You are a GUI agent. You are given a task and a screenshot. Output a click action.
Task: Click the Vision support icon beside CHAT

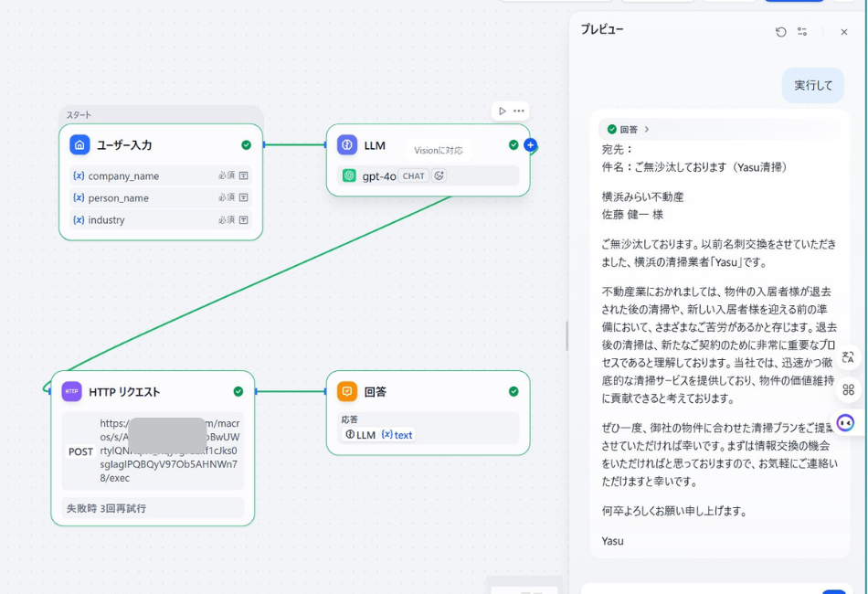pyautogui.click(x=439, y=175)
